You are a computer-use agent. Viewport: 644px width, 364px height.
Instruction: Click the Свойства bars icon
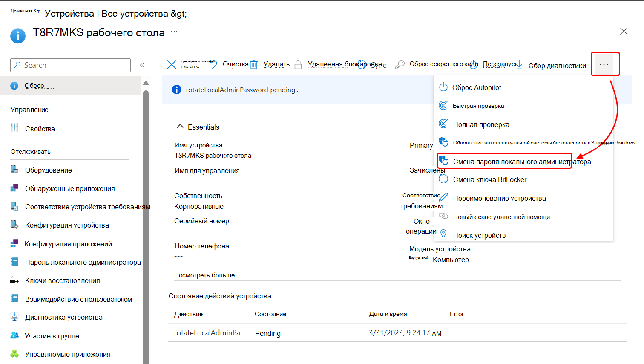14,127
